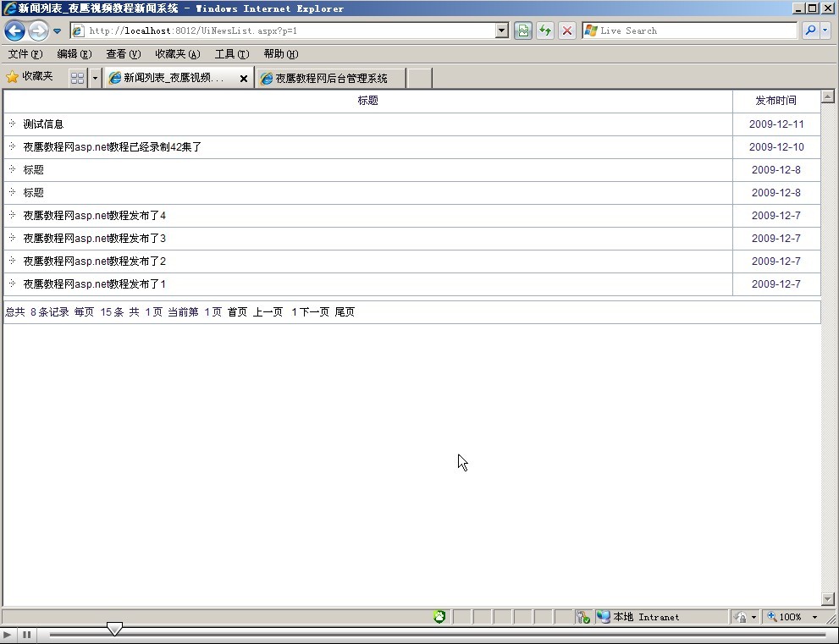Click the playback seek slider handle

coord(114,629)
